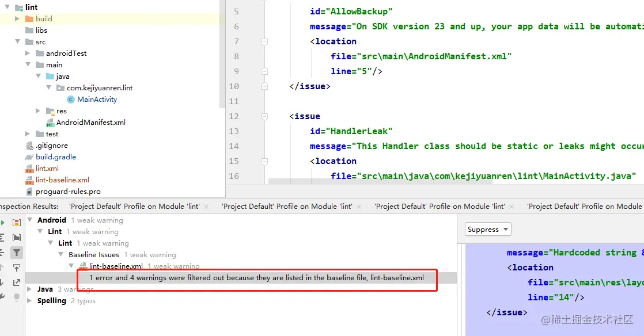Click "Hardcoded string" message in preview pane
Viewport: 644px width, 336px height.
point(594,253)
